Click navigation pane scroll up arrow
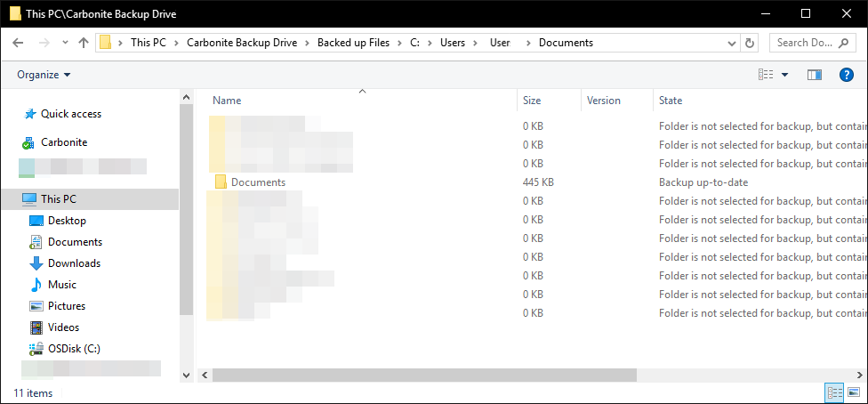The width and height of the screenshot is (868, 404). point(187,98)
